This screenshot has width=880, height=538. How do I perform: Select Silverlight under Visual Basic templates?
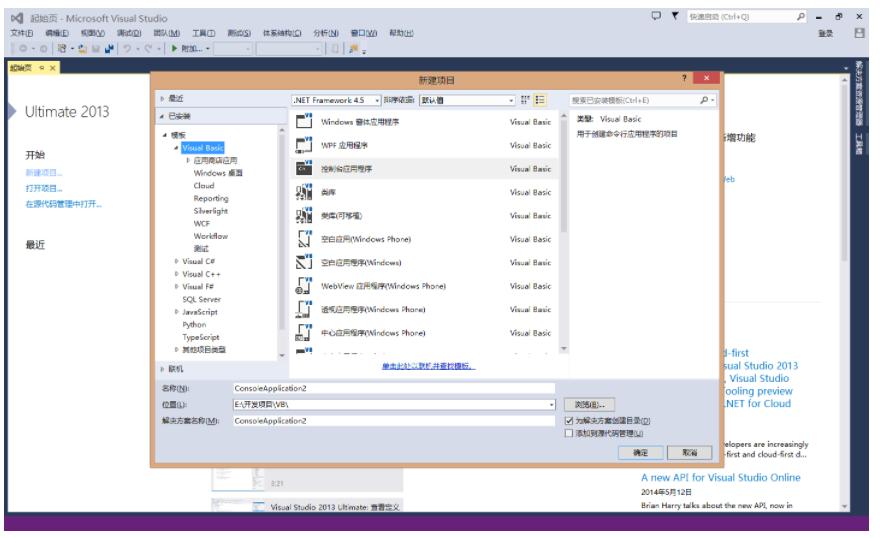[x=210, y=211]
